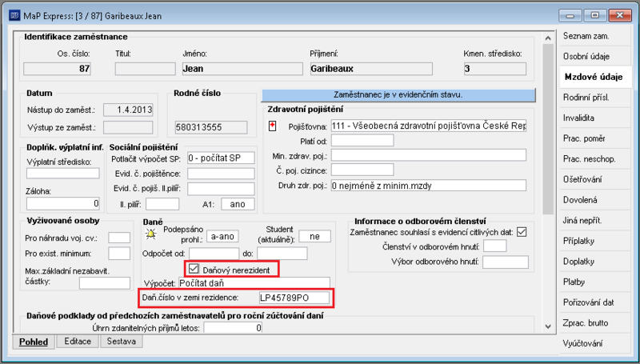Switch to the Osobní údaje section
This screenshot has width=640, height=364.
(595, 56)
